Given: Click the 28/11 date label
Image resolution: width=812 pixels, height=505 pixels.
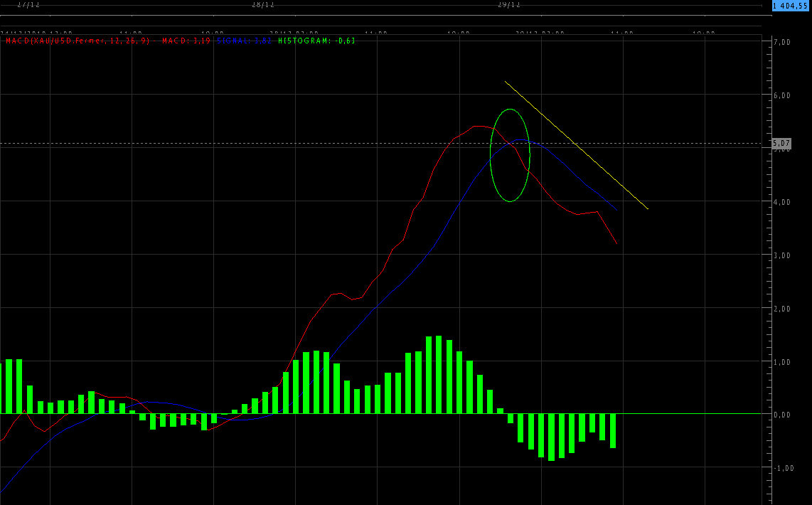Looking at the screenshot, I should tap(263, 4).
